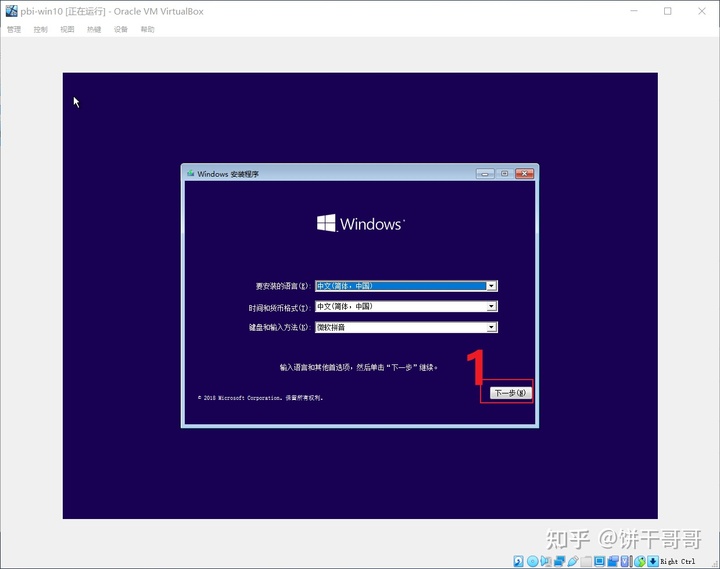Expand the 要安装的语言 dropdown

[x=491, y=286]
